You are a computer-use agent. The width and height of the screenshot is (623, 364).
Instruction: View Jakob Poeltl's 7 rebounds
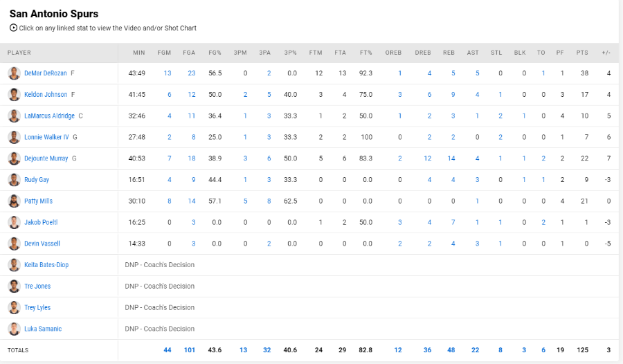(453, 222)
